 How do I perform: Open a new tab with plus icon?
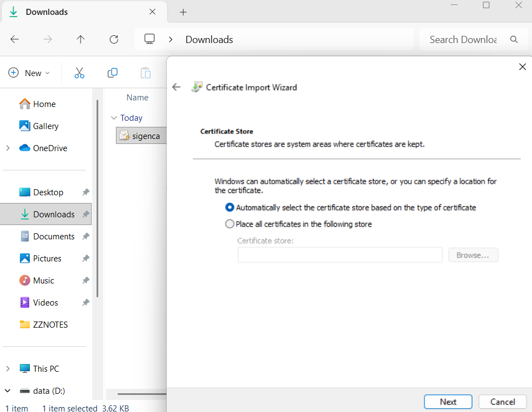point(184,12)
